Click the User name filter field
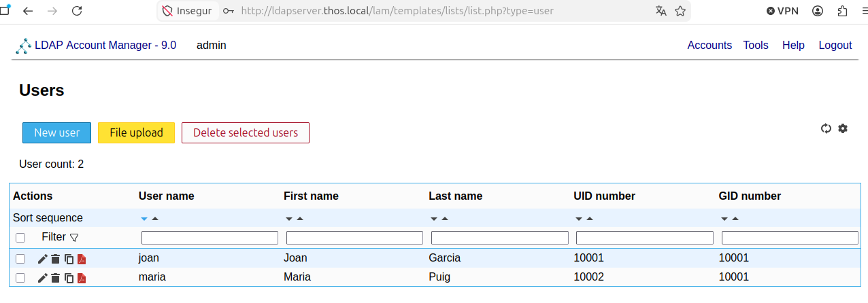 pyautogui.click(x=210, y=238)
